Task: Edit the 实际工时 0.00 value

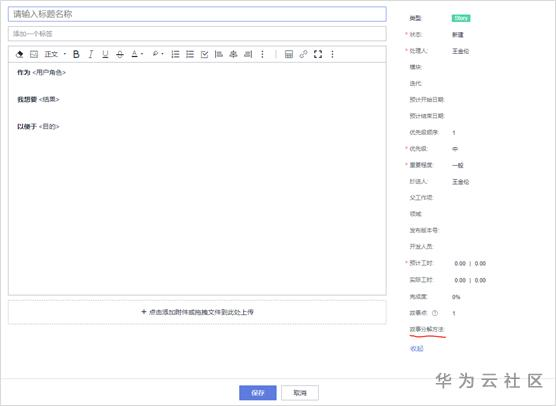Action: pos(460,280)
